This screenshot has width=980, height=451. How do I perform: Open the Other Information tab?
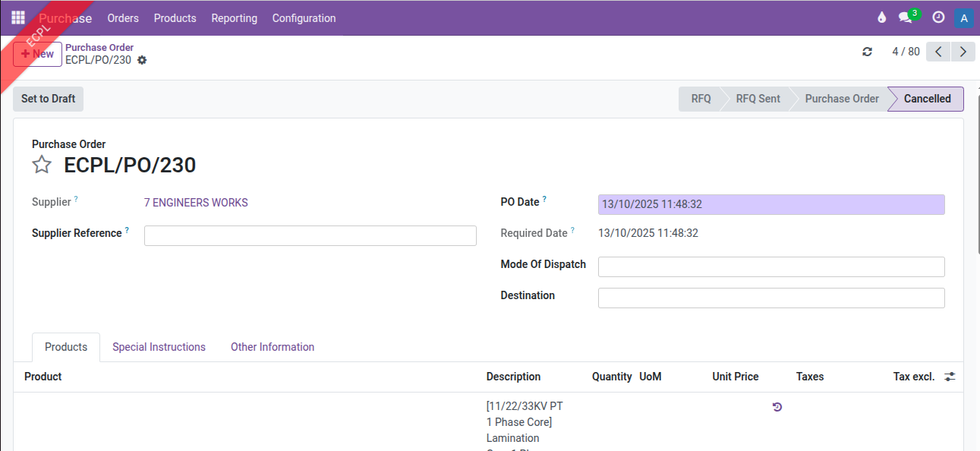(272, 347)
